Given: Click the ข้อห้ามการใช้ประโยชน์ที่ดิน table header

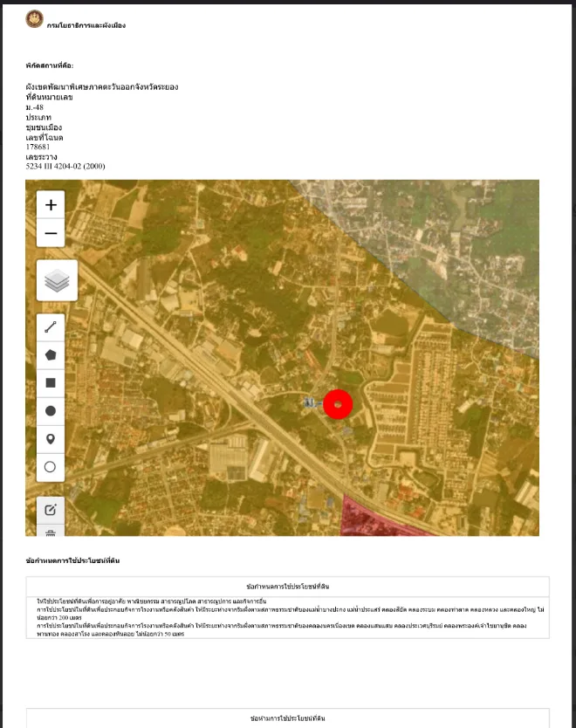Looking at the screenshot, I should (x=288, y=718).
